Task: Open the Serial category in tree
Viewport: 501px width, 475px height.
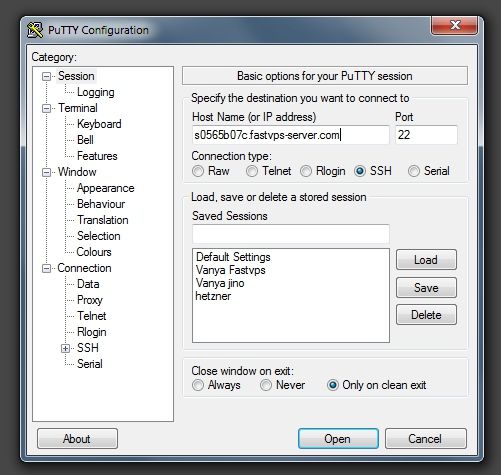Action: 90,364
